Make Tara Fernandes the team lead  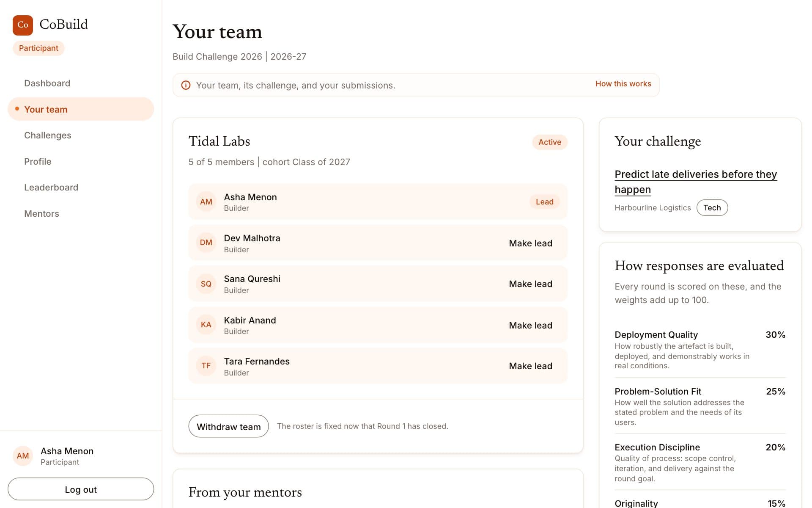coord(530,366)
